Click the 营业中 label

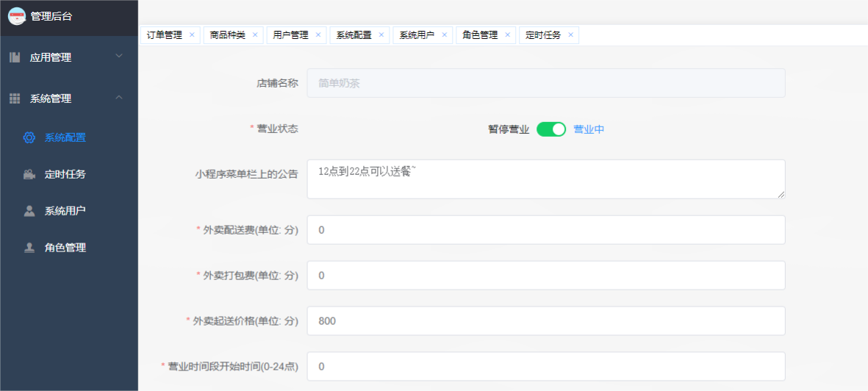(589, 129)
